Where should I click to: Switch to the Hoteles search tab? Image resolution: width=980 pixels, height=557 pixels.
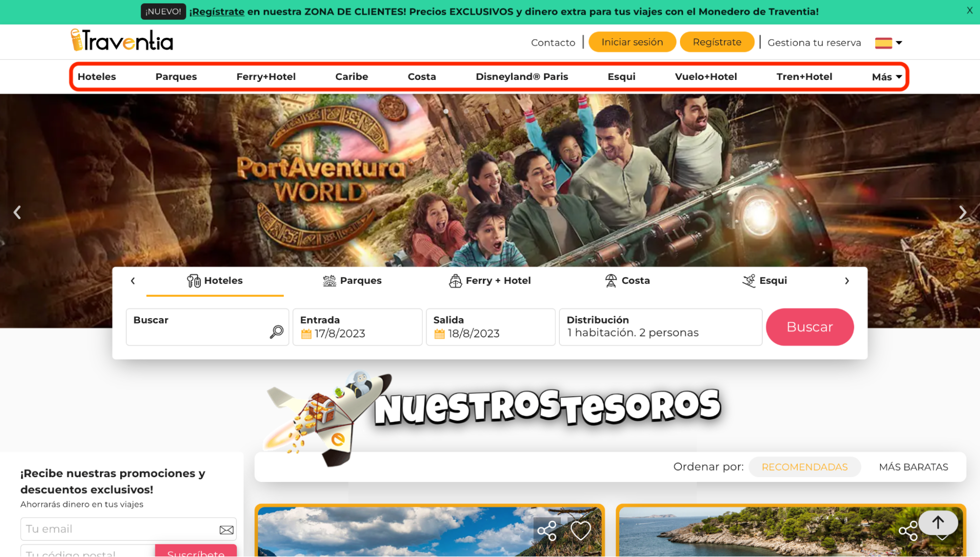pos(215,281)
